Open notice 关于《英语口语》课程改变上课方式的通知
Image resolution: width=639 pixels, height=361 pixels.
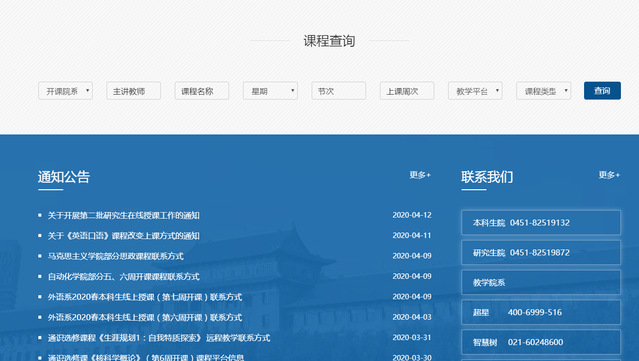123,236
